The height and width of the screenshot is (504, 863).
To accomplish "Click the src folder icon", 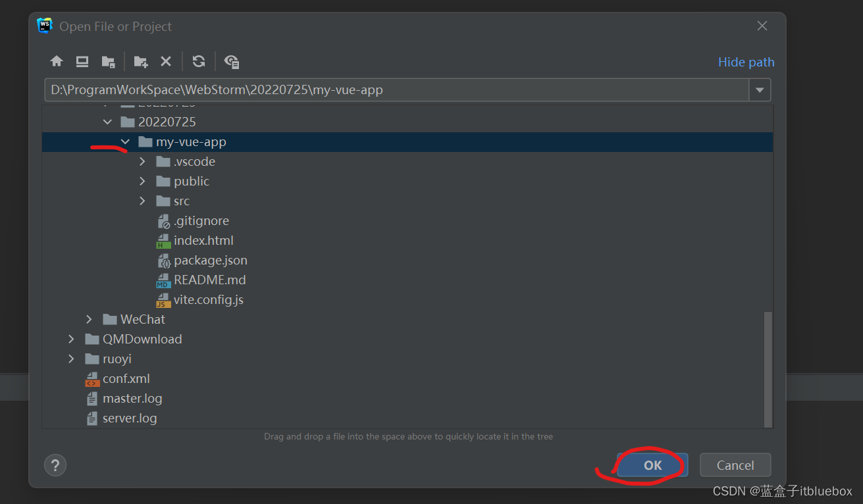I will coord(163,201).
